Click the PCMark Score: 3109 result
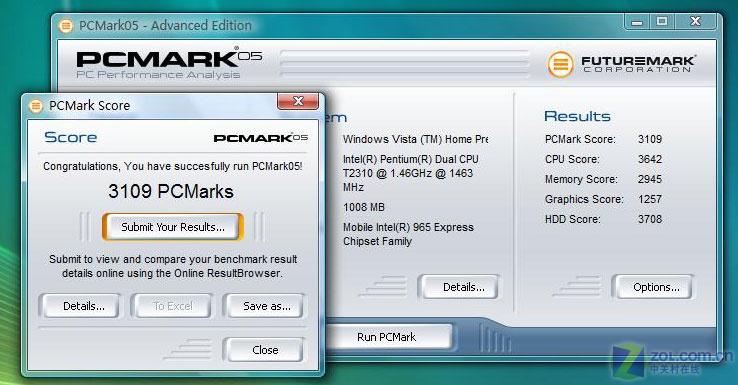The width and height of the screenshot is (738, 385). 603,139
